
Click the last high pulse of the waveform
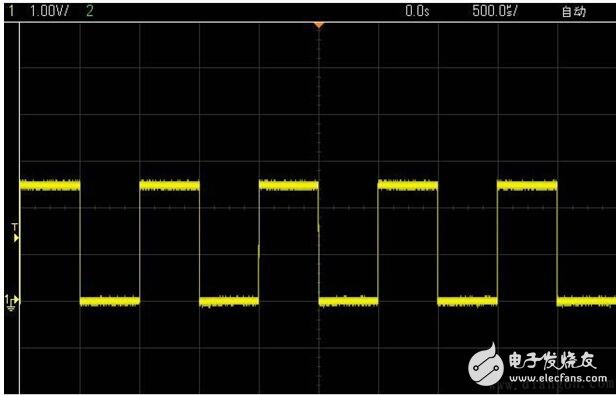527,185
